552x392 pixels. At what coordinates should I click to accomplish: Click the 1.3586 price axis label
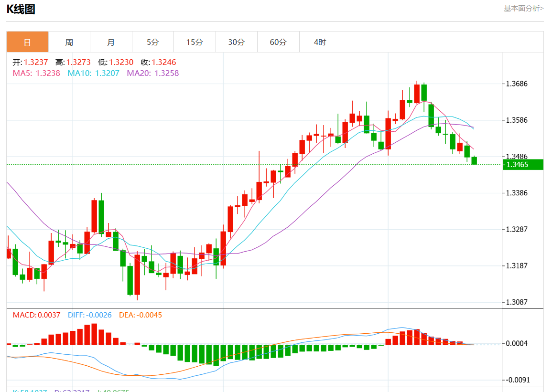pyautogui.click(x=517, y=120)
